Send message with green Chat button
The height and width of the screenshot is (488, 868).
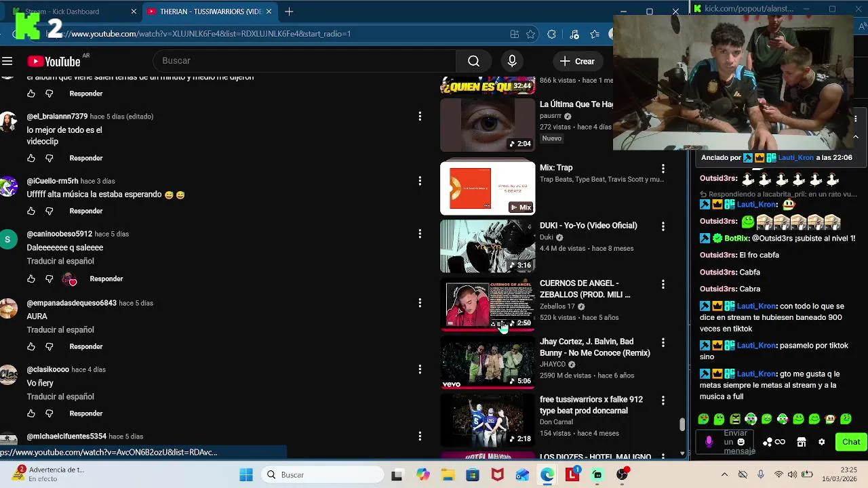[851, 442]
